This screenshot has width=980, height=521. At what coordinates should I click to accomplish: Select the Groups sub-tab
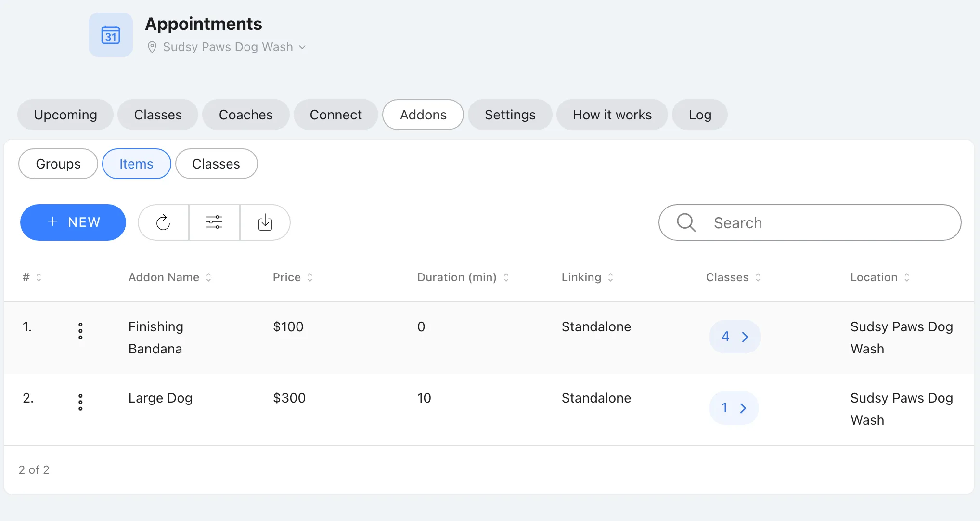click(58, 164)
